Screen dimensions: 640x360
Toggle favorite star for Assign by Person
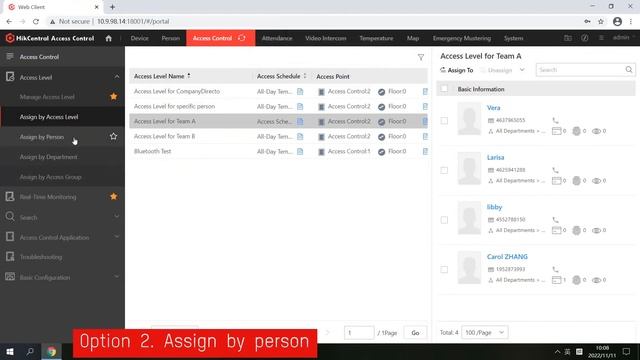pyautogui.click(x=113, y=137)
